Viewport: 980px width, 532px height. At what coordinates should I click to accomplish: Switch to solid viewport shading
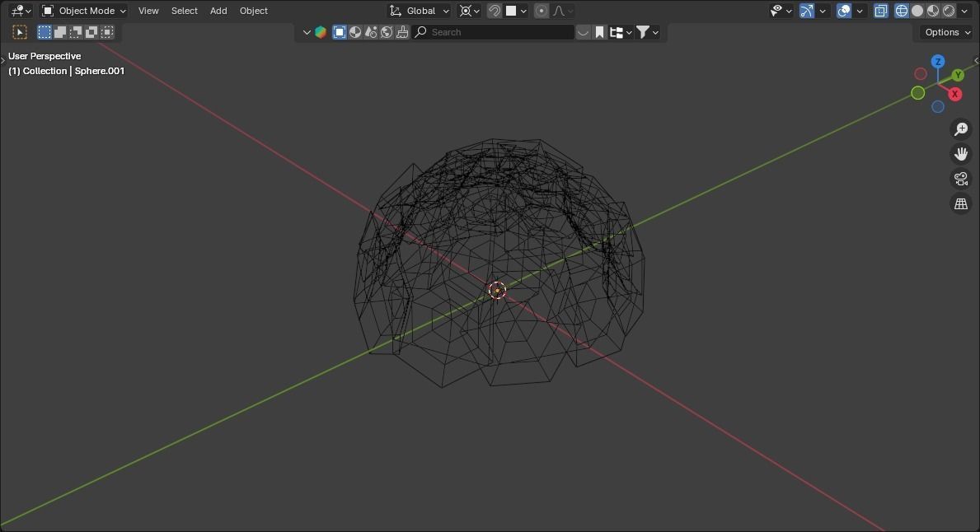tap(917, 11)
